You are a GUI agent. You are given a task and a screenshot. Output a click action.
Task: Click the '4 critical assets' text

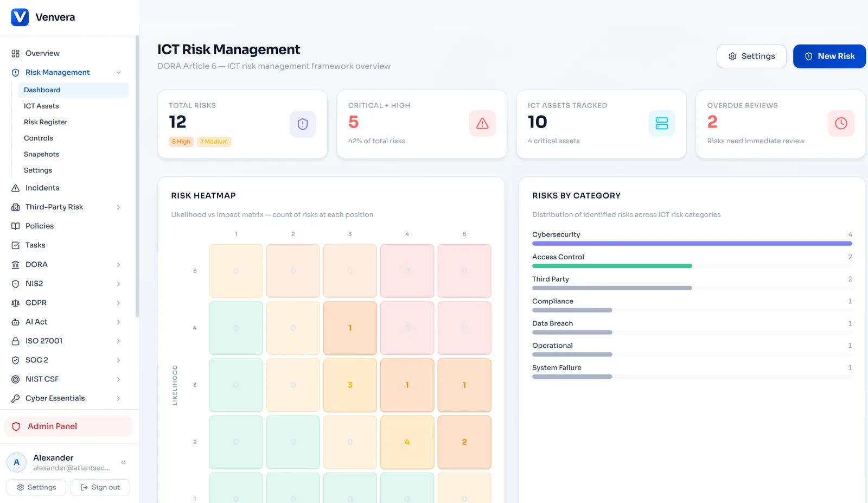point(554,141)
